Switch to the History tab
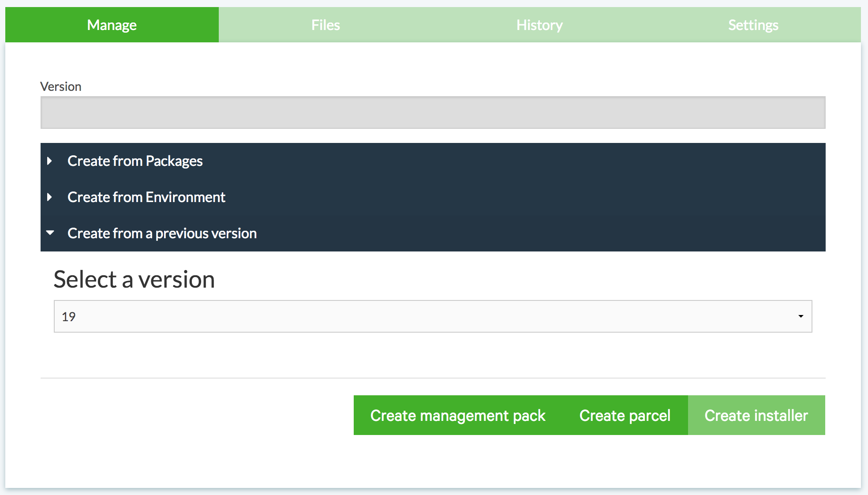 [539, 25]
